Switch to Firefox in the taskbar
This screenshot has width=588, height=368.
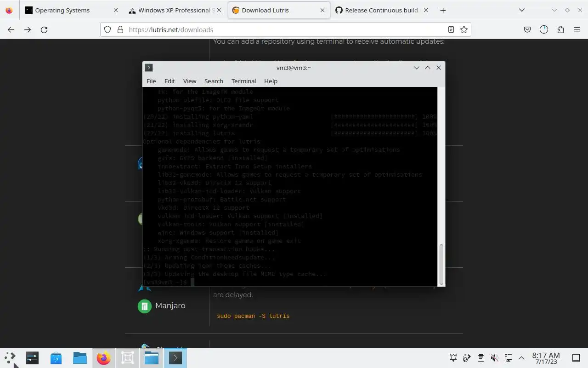[x=104, y=358]
